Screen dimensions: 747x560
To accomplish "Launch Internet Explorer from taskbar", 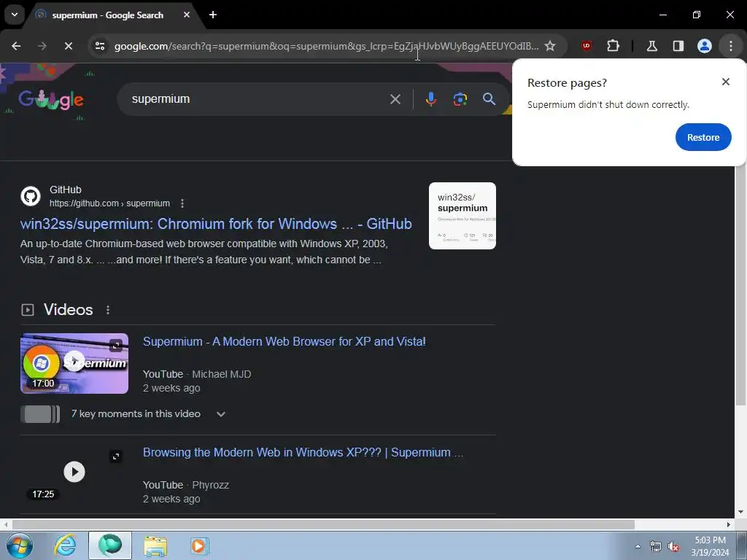I will click(x=65, y=545).
